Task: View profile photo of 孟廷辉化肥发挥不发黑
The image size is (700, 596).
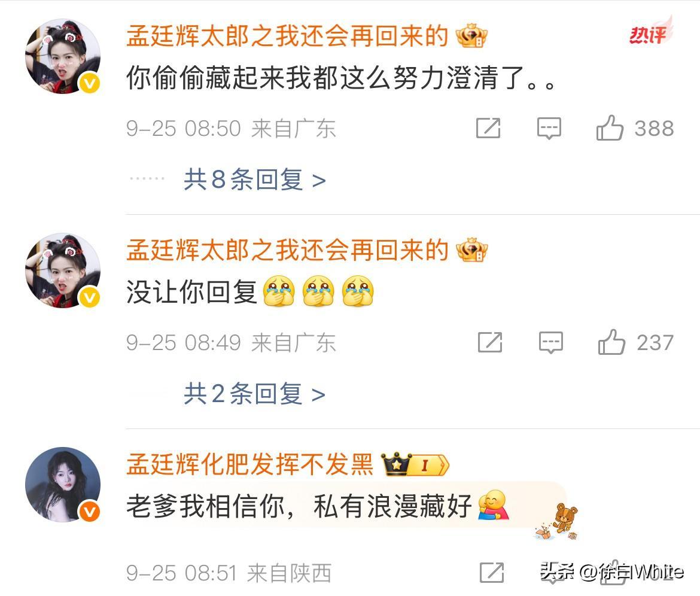Action: (63, 485)
